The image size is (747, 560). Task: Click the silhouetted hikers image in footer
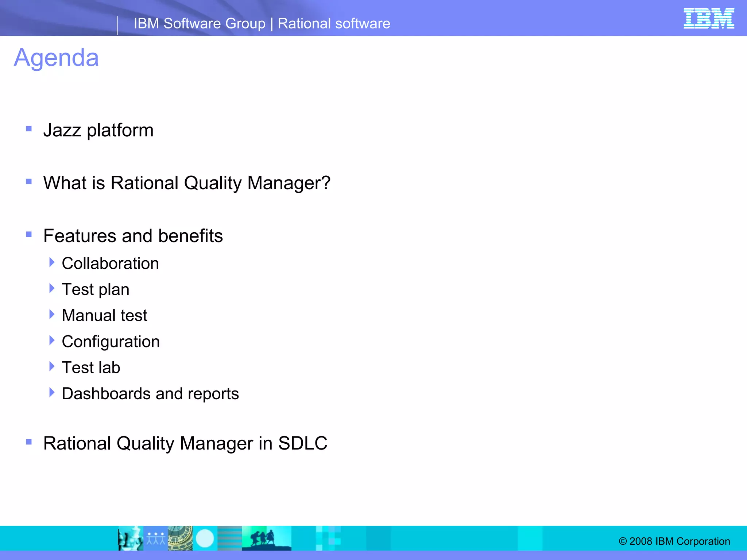[x=266, y=538]
